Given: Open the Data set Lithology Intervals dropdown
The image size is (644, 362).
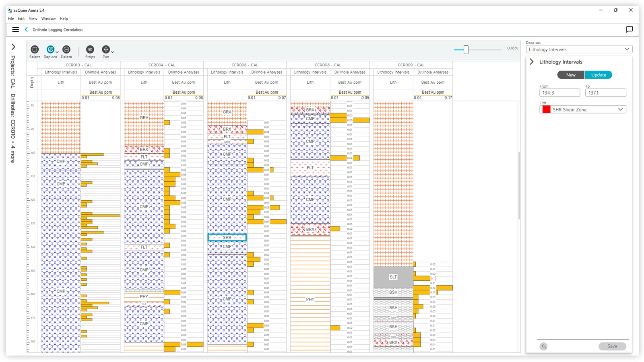Looking at the screenshot, I should pos(579,49).
